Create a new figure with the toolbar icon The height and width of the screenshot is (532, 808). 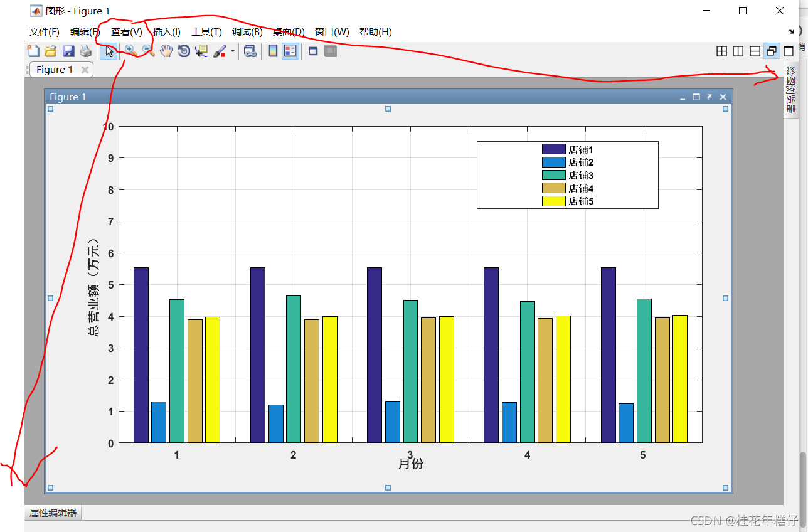[x=33, y=51]
